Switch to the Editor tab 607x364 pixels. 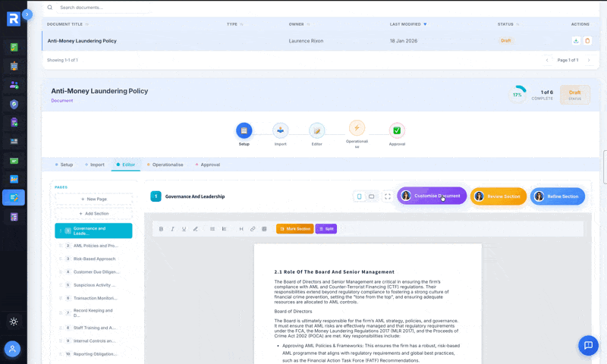pyautogui.click(x=125, y=165)
